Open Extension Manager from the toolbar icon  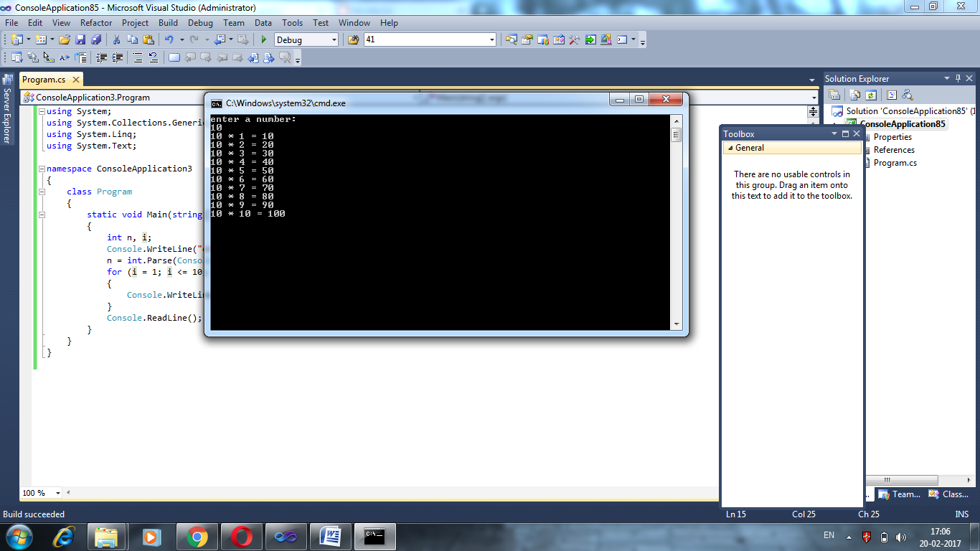(606, 40)
